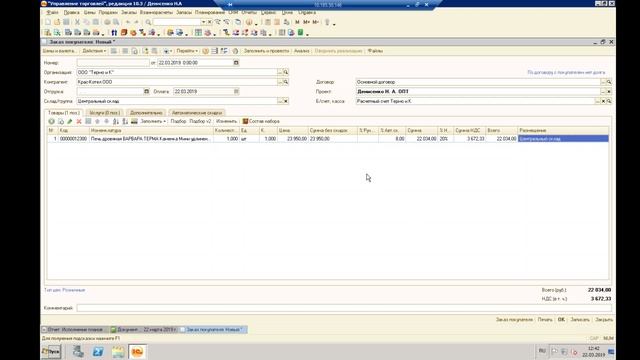Click ellipsis select button for Организация
Viewport: 640px width, 360px height.
[x=280, y=72]
